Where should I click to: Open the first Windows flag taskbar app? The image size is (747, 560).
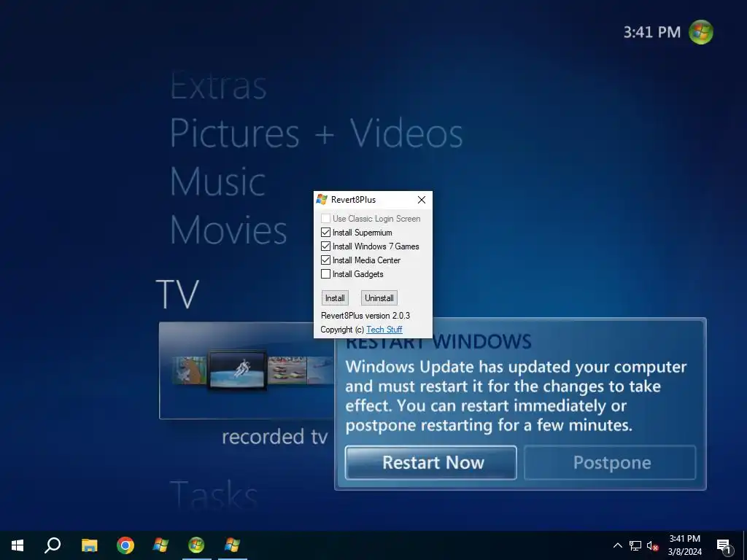(160, 545)
